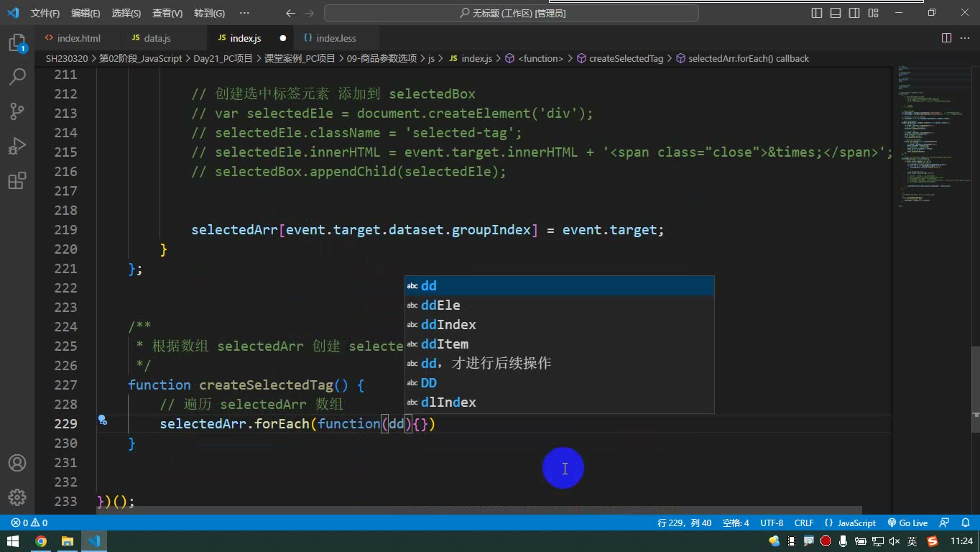Click the lightbulb code action on line 229

pyautogui.click(x=103, y=420)
